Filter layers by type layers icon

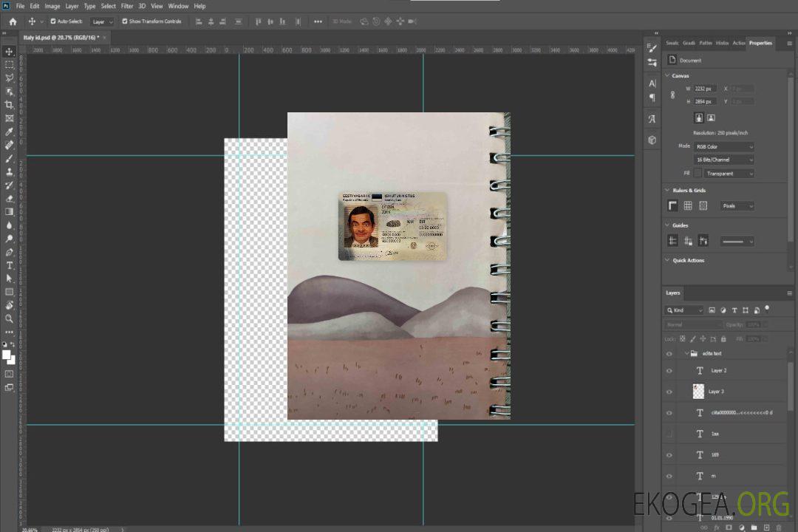point(734,310)
